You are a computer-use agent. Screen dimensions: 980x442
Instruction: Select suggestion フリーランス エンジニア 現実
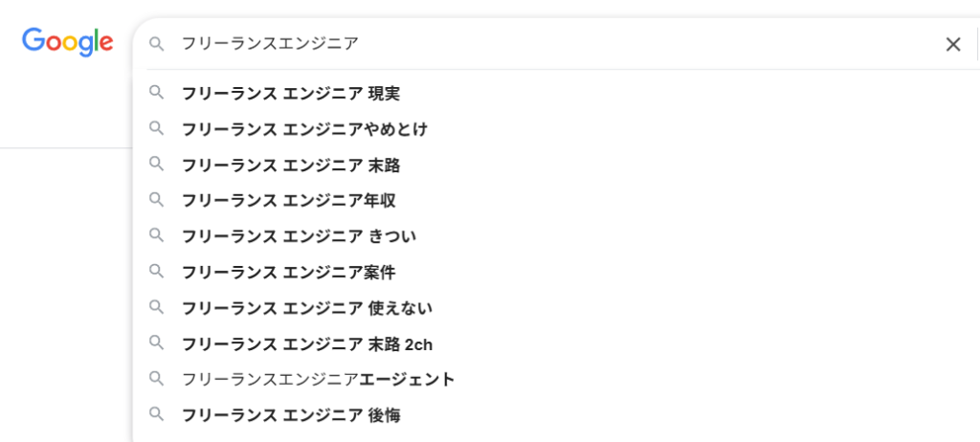[x=290, y=94]
